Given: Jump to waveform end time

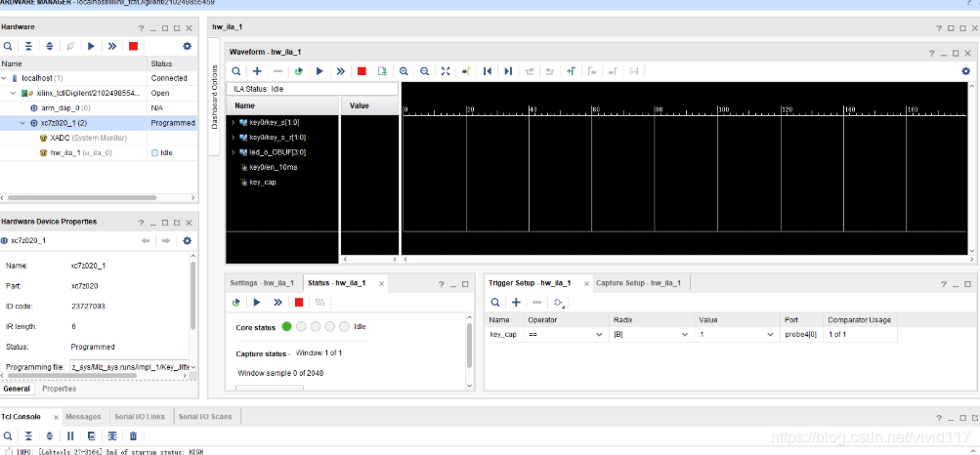Looking at the screenshot, I should point(508,71).
